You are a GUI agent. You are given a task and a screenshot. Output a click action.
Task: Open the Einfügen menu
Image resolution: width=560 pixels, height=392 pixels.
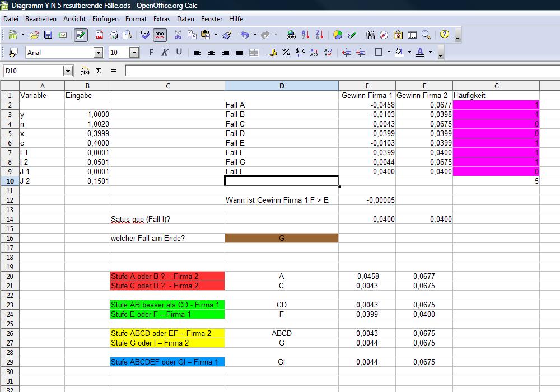pyautogui.click(x=105, y=19)
